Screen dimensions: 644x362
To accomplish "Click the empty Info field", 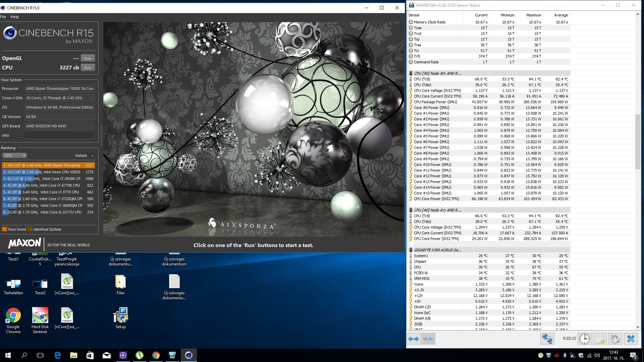I will (x=60, y=135).
